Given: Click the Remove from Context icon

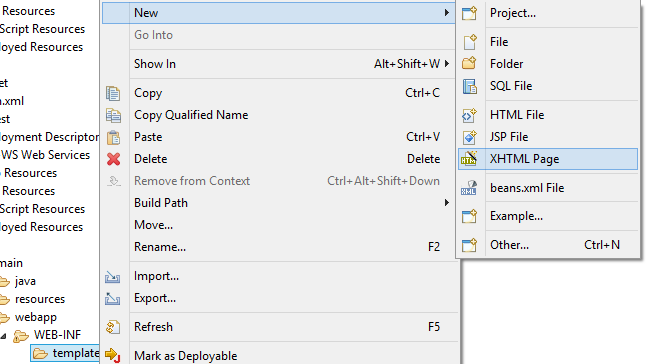Looking at the screenshot, I should pyautogui.click(x=114, y=181).
